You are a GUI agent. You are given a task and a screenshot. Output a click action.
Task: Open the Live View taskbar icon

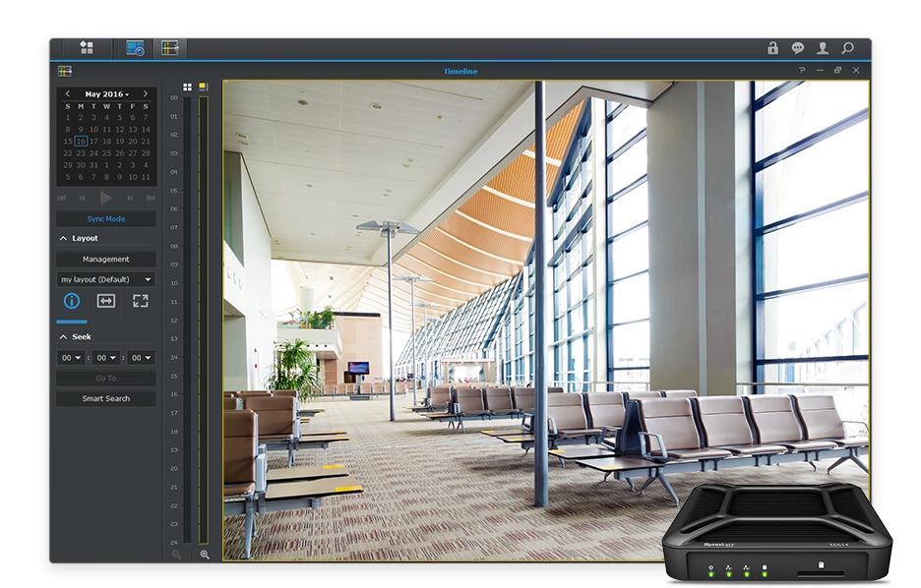(135, 48)
